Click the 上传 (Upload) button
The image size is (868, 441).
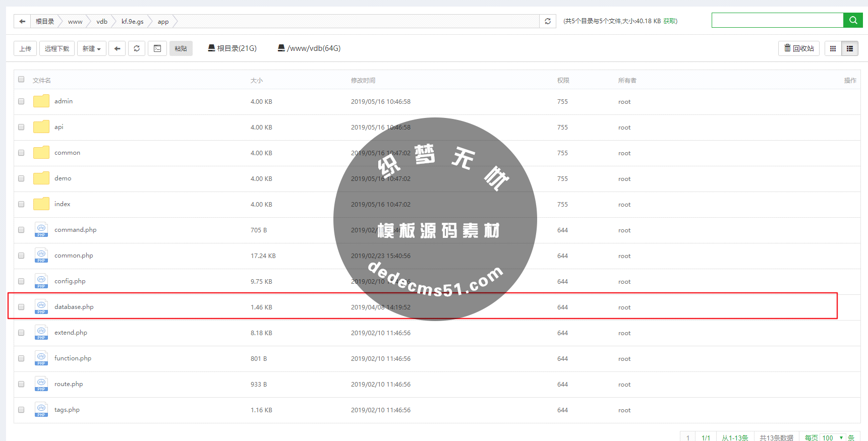tap(25, 48)
